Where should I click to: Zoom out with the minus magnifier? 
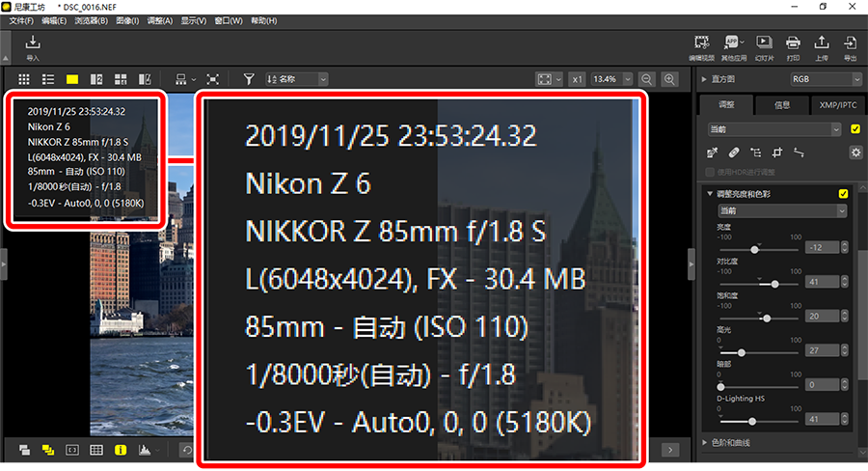pos(646,79)
